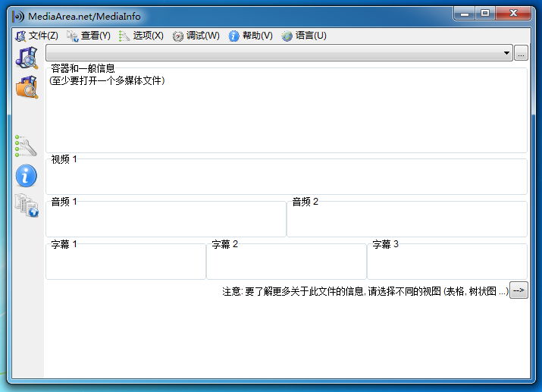Click the open media file sidebar icon
Viewport: 542px width, 392px height.
[27, 58]
